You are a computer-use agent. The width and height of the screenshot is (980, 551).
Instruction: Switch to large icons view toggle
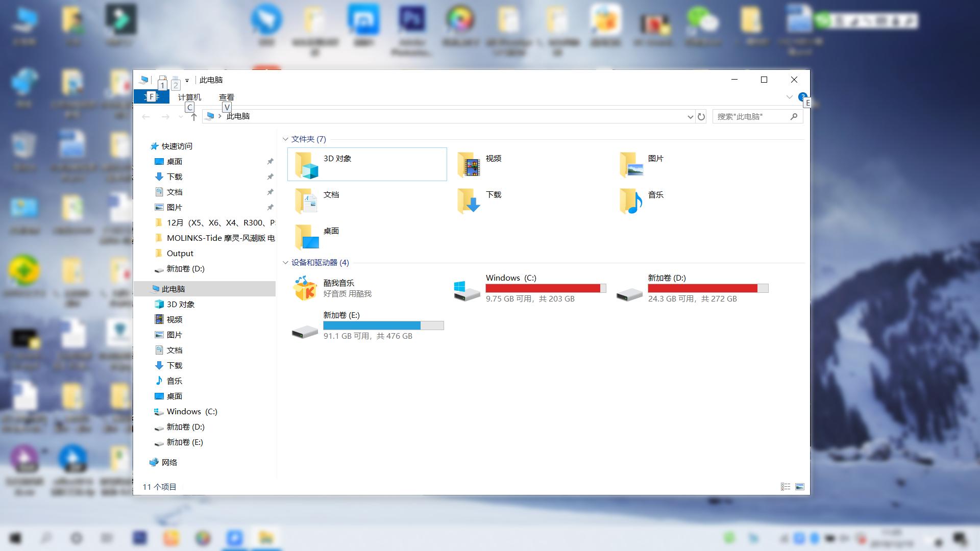pyautogui.click(x=800, y=487)
